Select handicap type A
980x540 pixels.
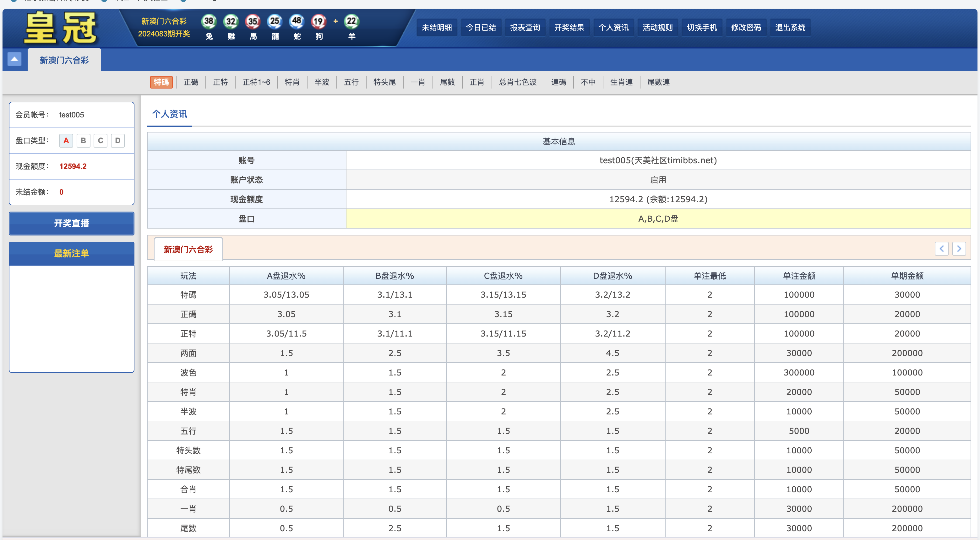66,141
